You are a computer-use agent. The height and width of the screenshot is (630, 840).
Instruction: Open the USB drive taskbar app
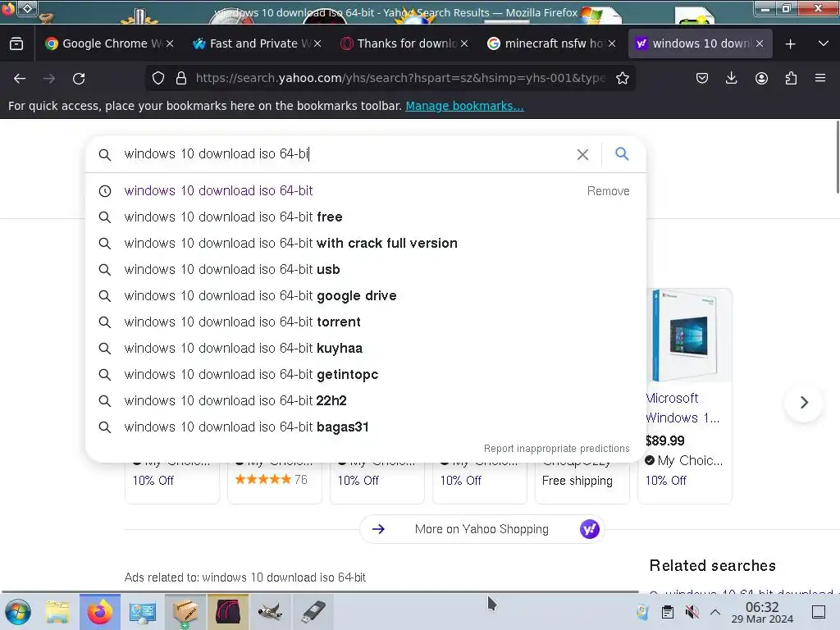pos(313,612)
